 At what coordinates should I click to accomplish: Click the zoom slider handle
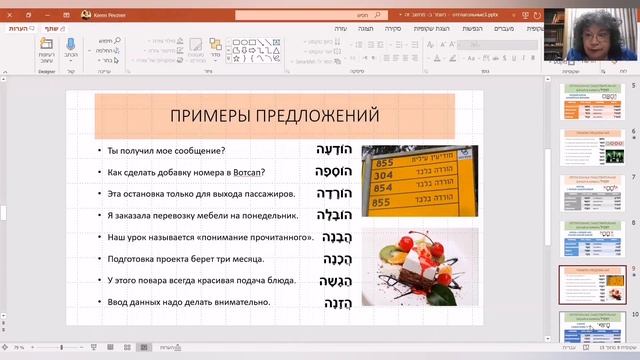pyautogui.click(x=62, y=347)
